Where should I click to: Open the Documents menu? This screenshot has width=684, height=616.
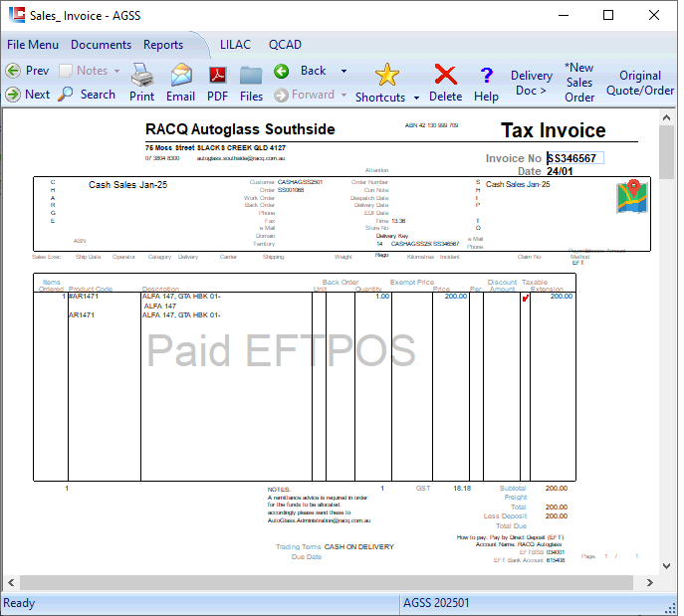[101, 45]
